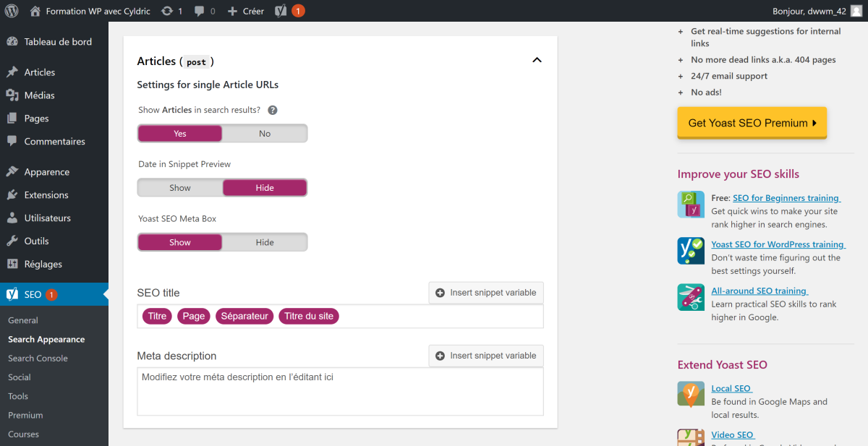
Task: Click the Meta description text area
Action: (340, 391)
